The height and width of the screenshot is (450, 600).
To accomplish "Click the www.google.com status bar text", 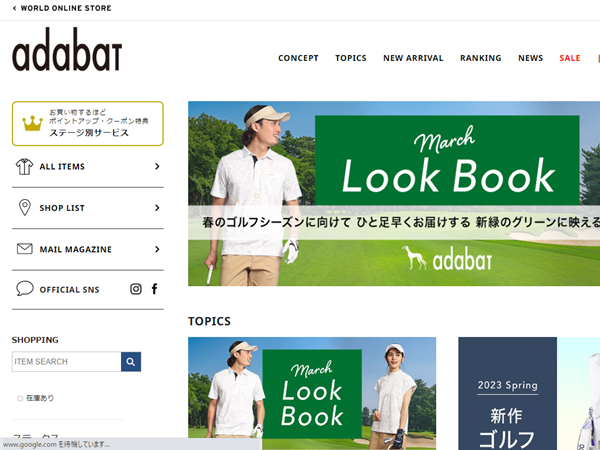I will tap(56, 445).
